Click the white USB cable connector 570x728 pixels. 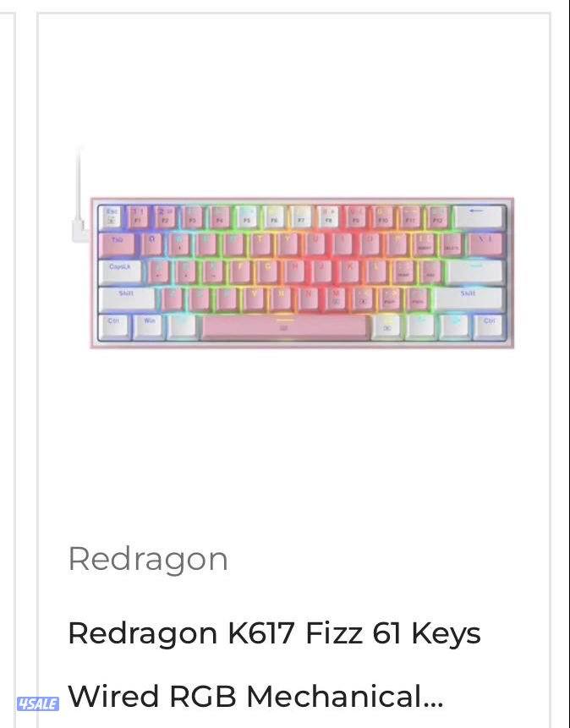79,231
